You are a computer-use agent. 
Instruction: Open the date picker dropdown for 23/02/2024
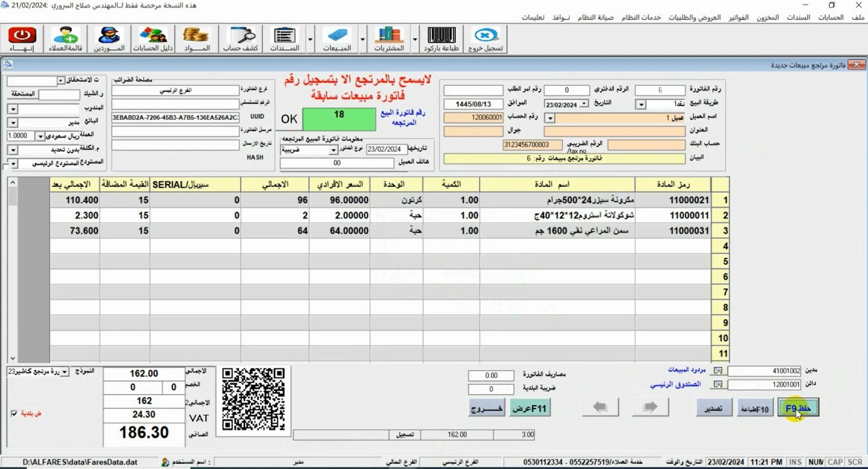pos(584,104)
